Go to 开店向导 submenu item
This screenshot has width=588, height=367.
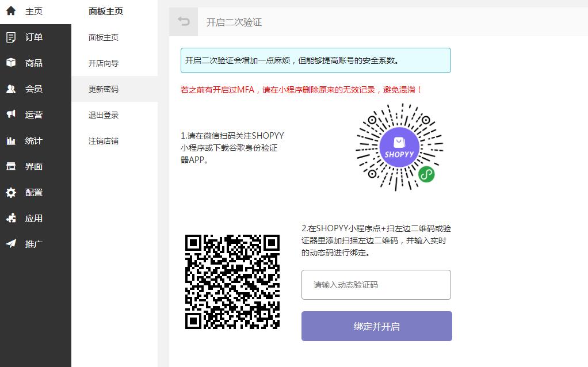[x=104, y=63]
